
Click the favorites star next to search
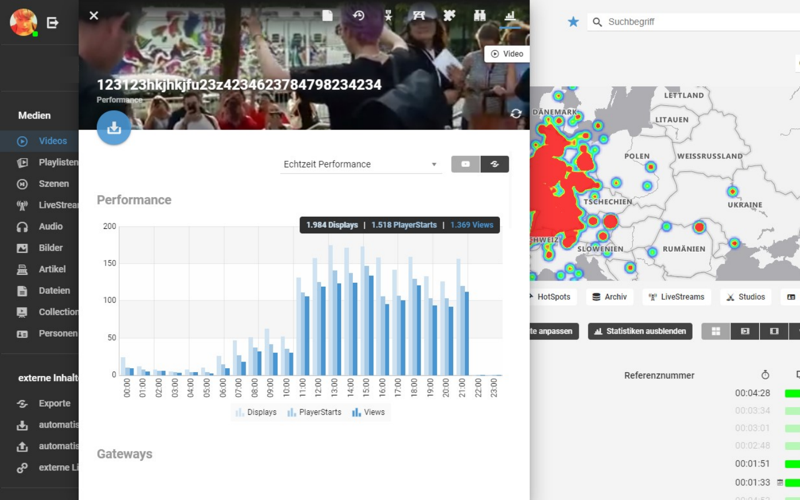pyautogui.click(x=573, y=21)
